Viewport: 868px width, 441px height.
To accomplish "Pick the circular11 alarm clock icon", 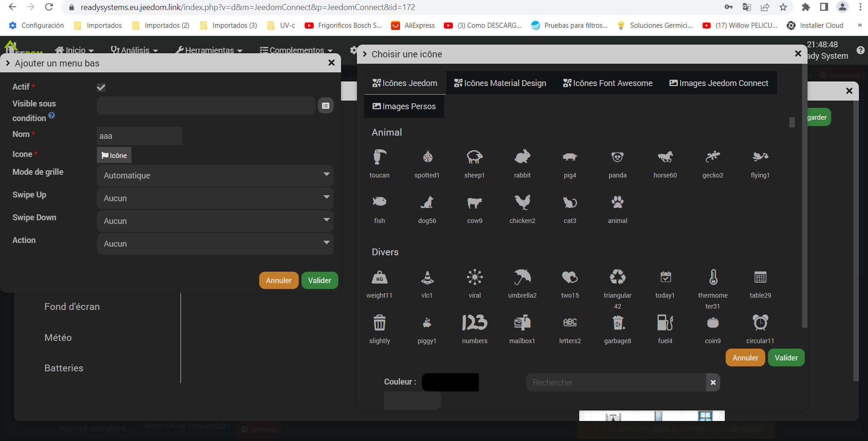I will [760, 323].
